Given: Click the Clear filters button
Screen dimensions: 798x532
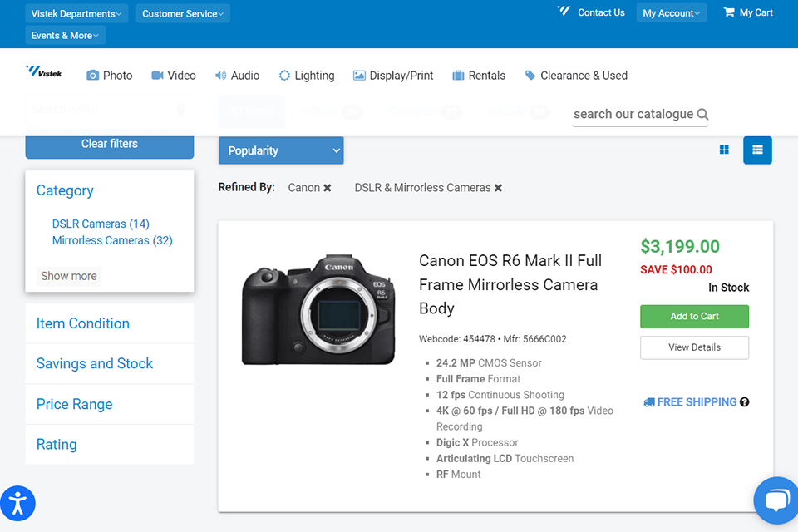Looking at the screenshot, I should 110,144.
